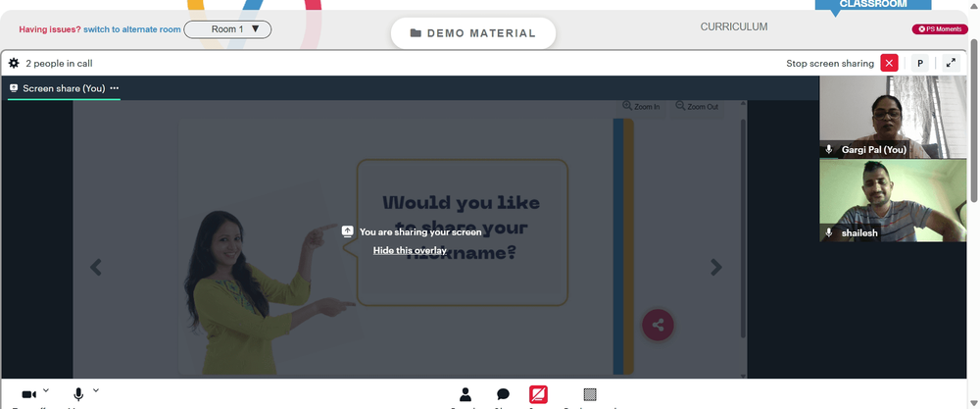Open the background effects icon
Screen dimensions: 980x409
(589, 394)
